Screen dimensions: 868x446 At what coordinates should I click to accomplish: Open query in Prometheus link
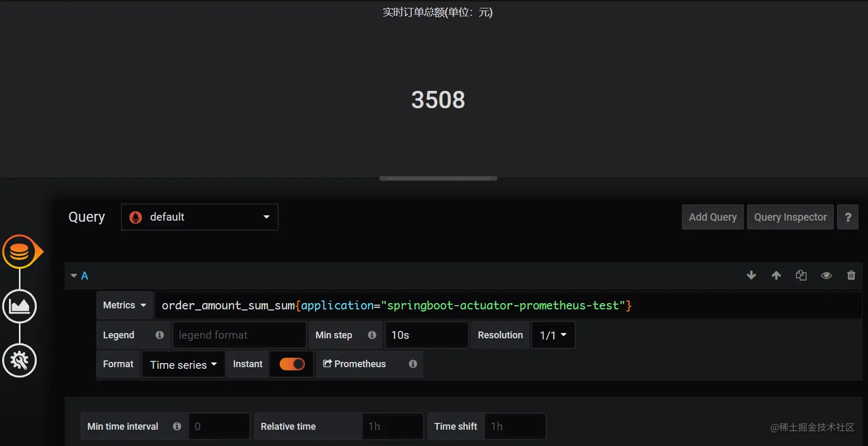(354, 364)
